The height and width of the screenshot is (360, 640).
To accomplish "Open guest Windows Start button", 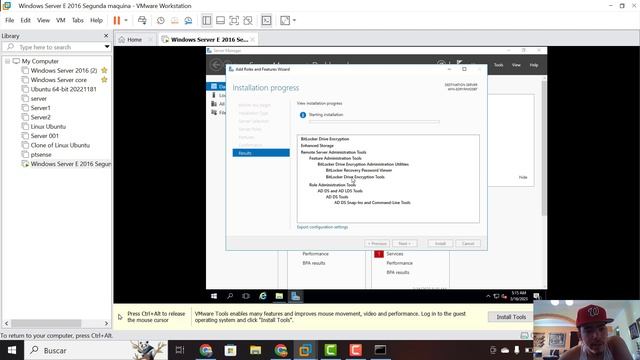I will (x=214, y=296).
